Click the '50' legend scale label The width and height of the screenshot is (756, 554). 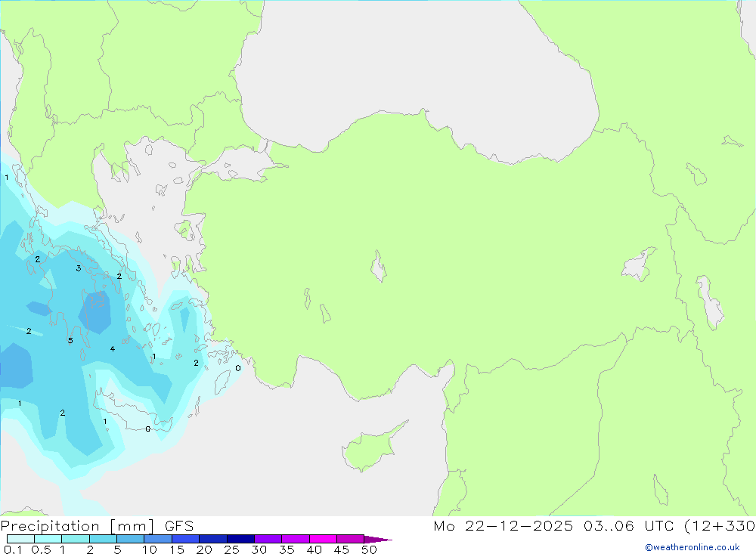tap(369, 549)
